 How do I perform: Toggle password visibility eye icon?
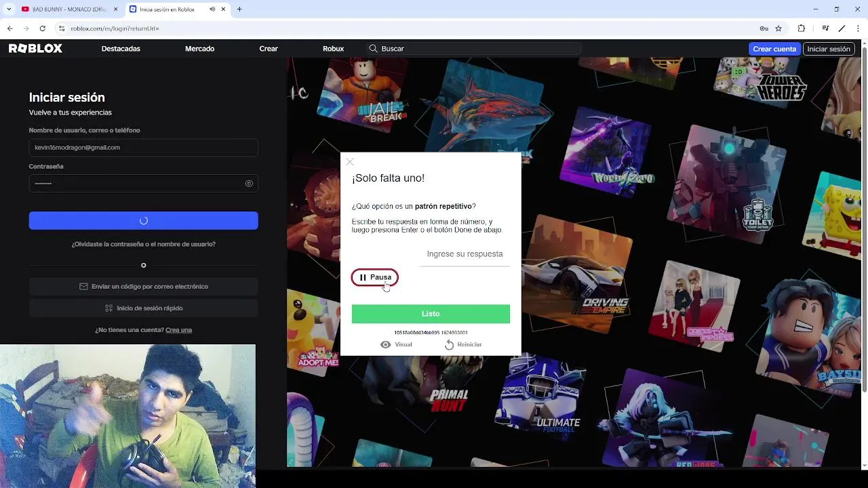[249, 184]
